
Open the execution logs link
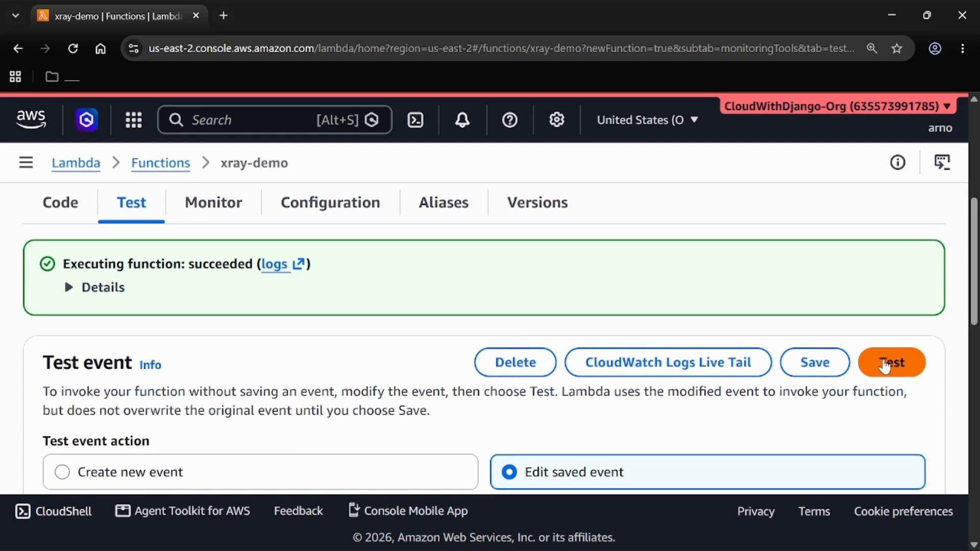click(283, 264)
